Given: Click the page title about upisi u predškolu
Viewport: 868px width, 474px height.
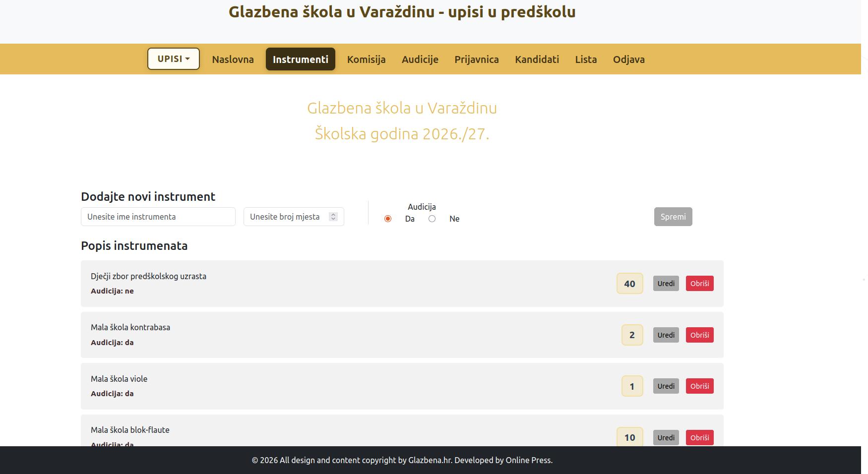Looking at the screenshot, I should coord(402,12).
